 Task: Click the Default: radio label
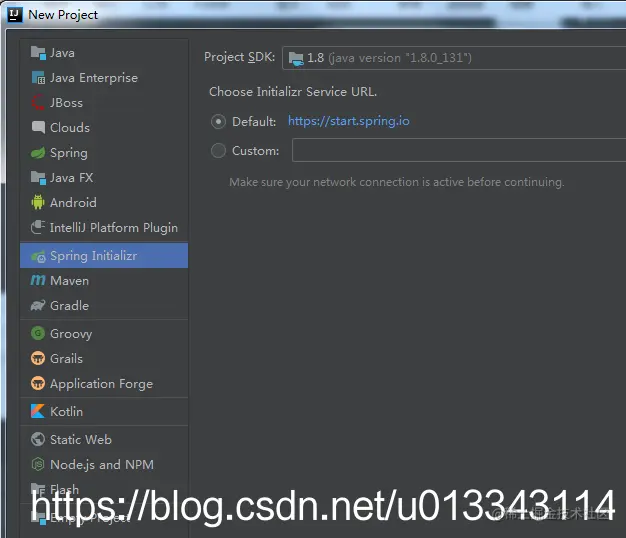click(254, 121)
